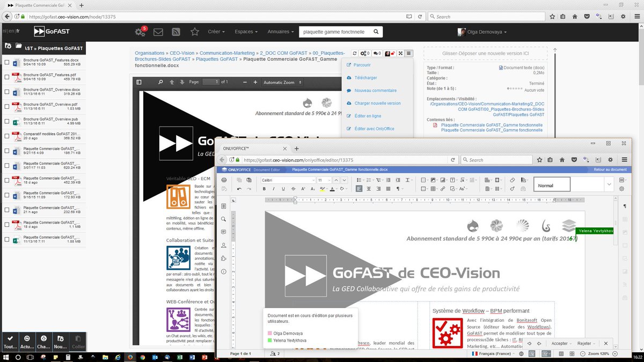This screenshot has width=644, height=362.
Task: Toggle nonprinting characters in OnlyOffice toolbar
Action: pos(399,189)
